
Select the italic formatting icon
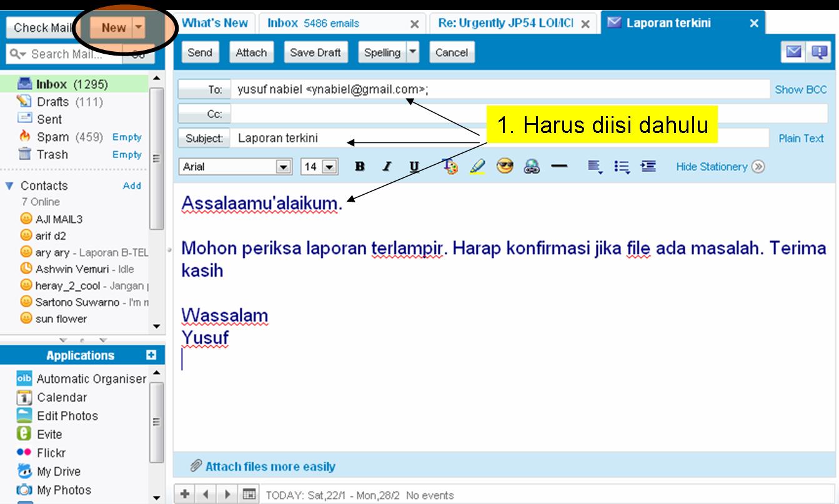click(x=386, y=166)
